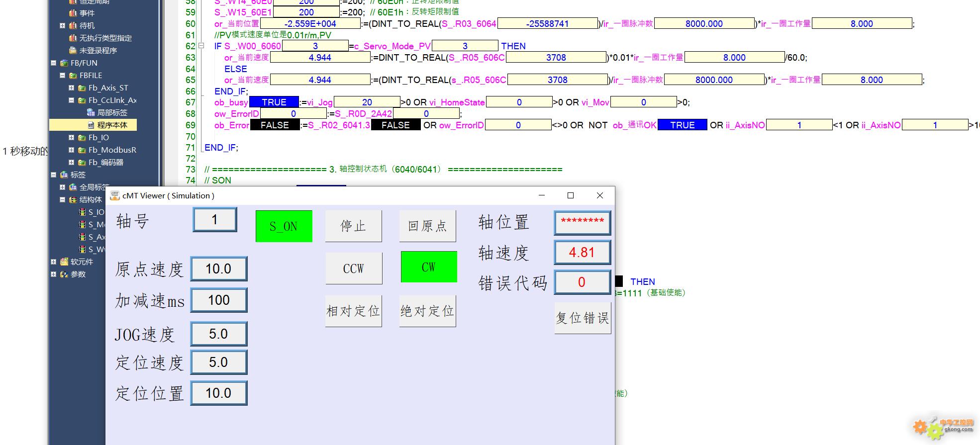Toggle the green CW jog button
980x445 pixels.
coord(428,267)
